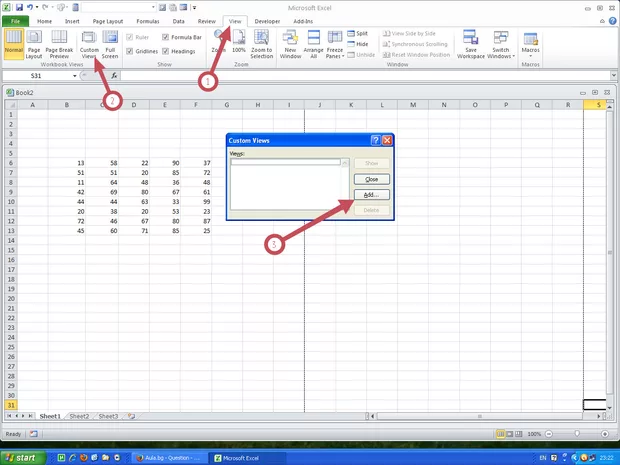Screen dimensions: 620x465
Task: Click Add... in Custom Views dialog
Action: tap(371, 194)
